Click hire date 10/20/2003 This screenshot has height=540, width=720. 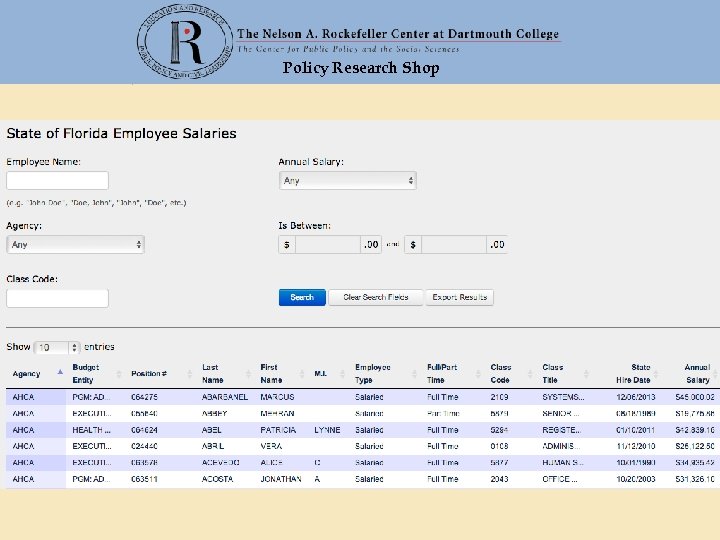click(636, 479)
